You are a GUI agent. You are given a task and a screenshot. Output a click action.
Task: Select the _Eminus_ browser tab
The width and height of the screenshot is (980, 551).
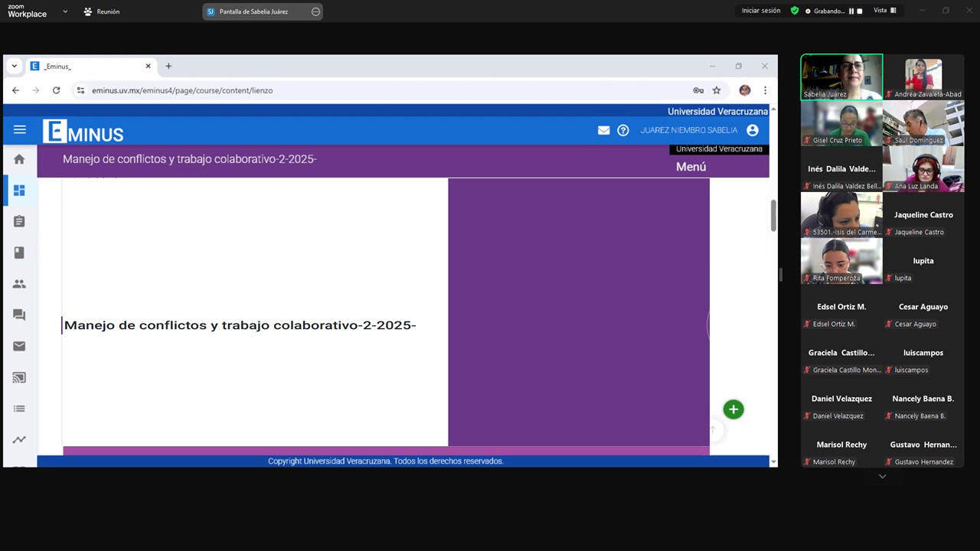pyautogui.click(x=84, y=67)
